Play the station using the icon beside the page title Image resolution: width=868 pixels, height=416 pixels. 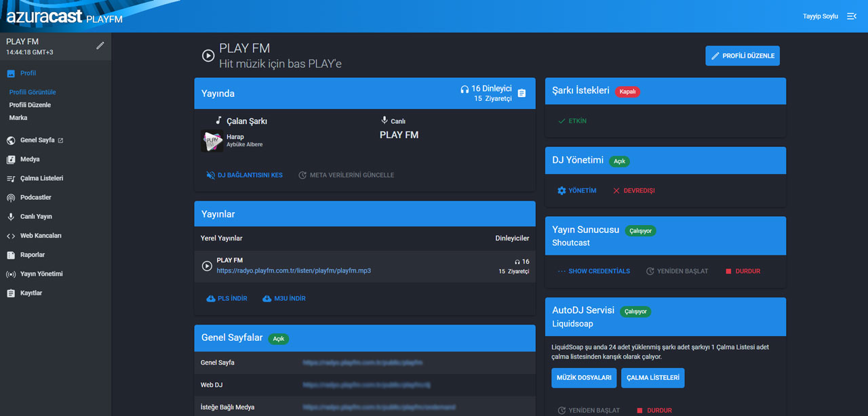click(208, 56)
